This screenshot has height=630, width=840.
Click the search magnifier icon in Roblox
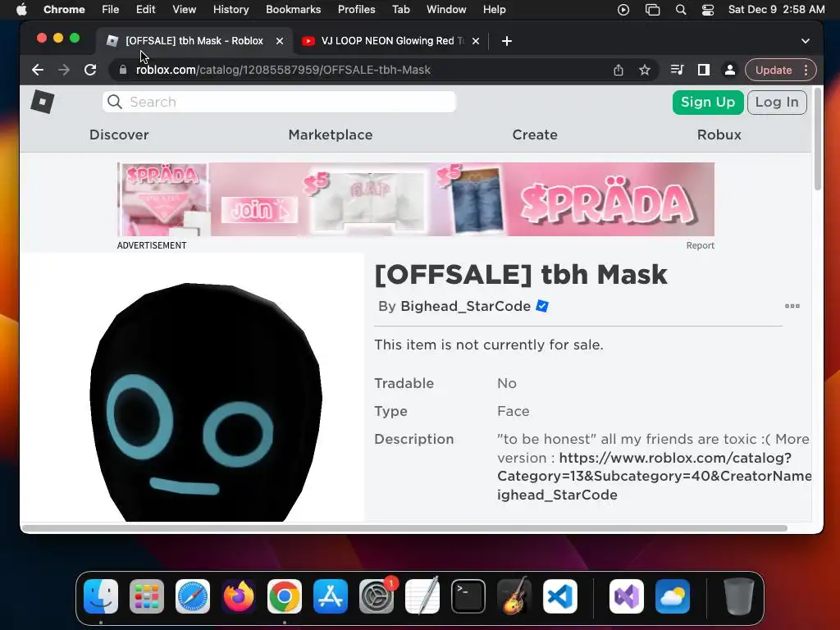(x=115, y=102)
